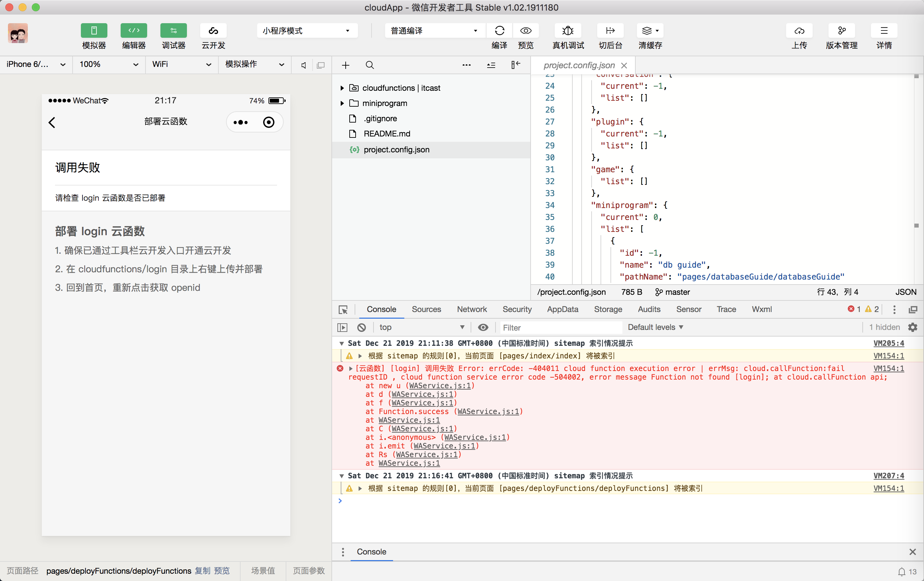Detach simulator into separate window
The height and width of the screenshot is (581, 924).
pos(321,65)
